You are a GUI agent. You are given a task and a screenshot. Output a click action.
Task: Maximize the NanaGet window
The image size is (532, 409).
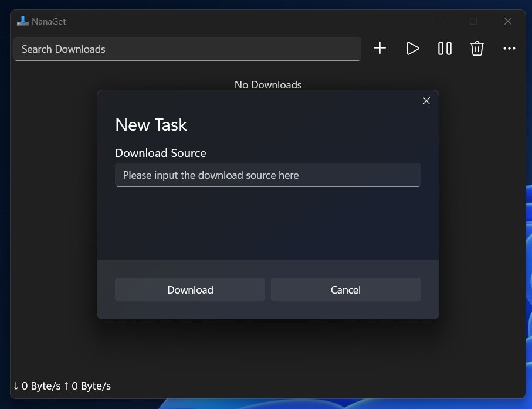coord(473,21)
